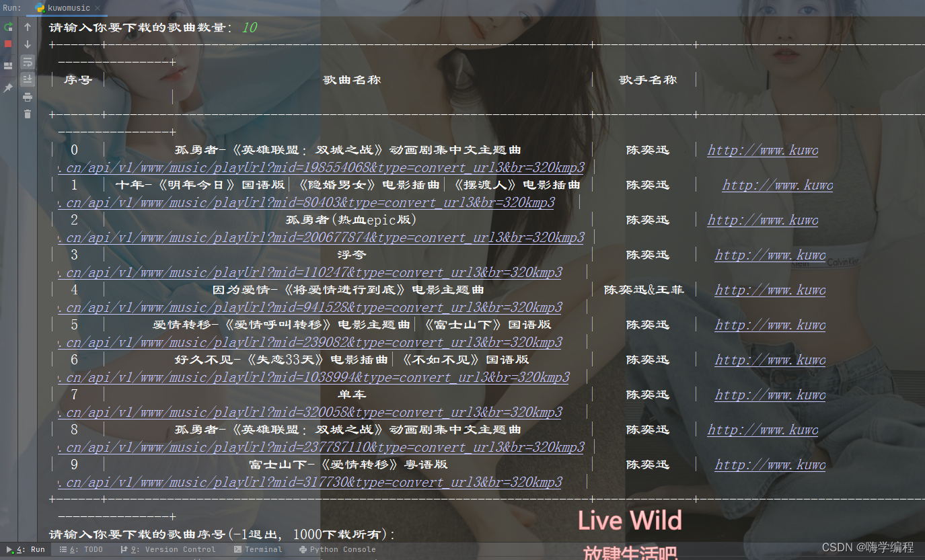Open the 9: Version Control tab
The image size is (925, 560).
(x=168, y=549)
